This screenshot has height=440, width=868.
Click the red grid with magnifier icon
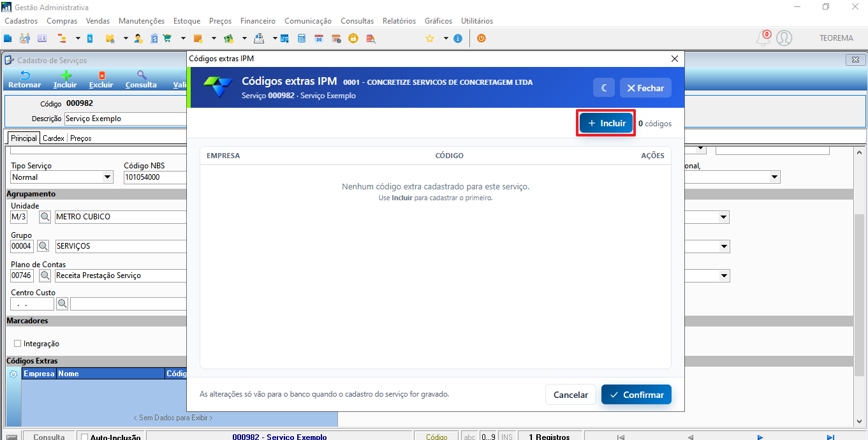coord(371,38)
